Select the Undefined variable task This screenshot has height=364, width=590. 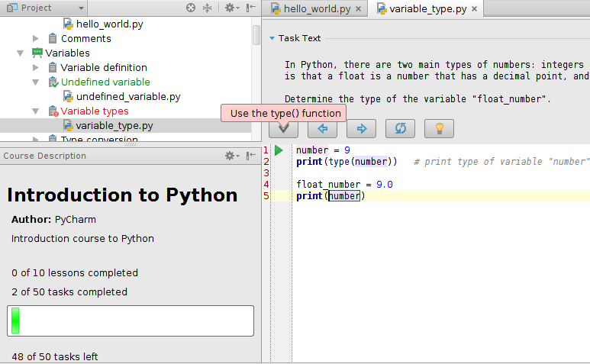pyautogui.click(x=106, y=82)
